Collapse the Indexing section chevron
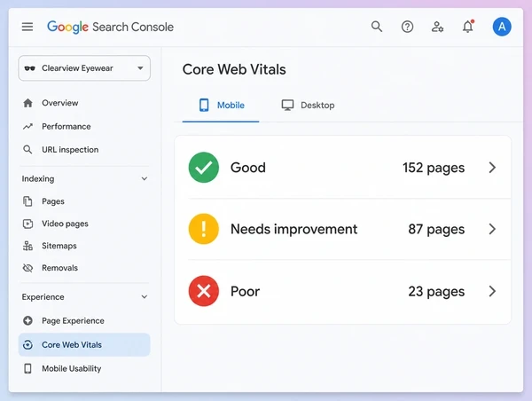Screen dimensions: 532x401 point(145,178)
